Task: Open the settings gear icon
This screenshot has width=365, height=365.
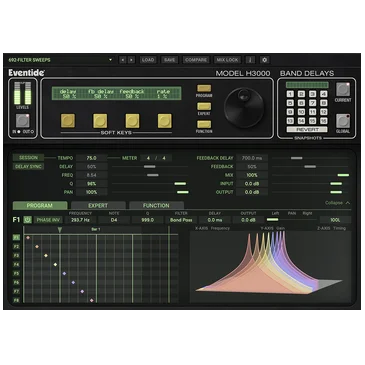Action: [265, 60]
